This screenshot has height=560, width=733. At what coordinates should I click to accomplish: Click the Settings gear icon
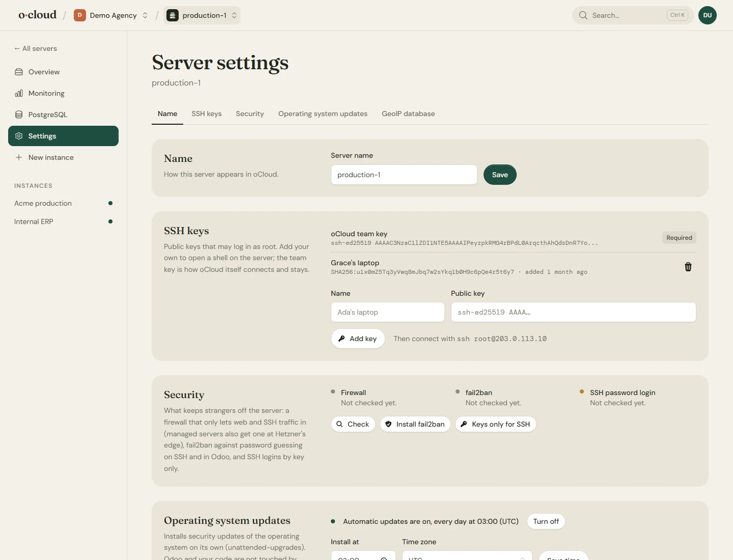[x=19, y=136]
